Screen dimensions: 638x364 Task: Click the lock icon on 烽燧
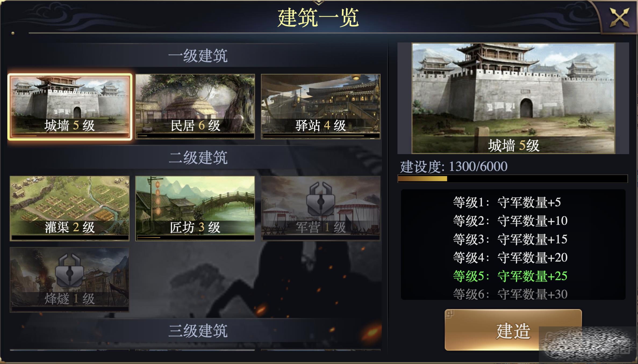(x=70, y=270)
